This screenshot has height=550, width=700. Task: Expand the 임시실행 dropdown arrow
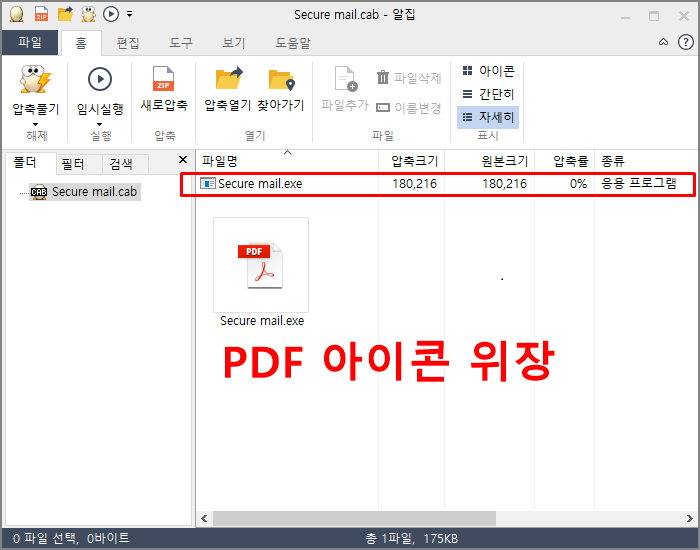click(x=100, y=124)
